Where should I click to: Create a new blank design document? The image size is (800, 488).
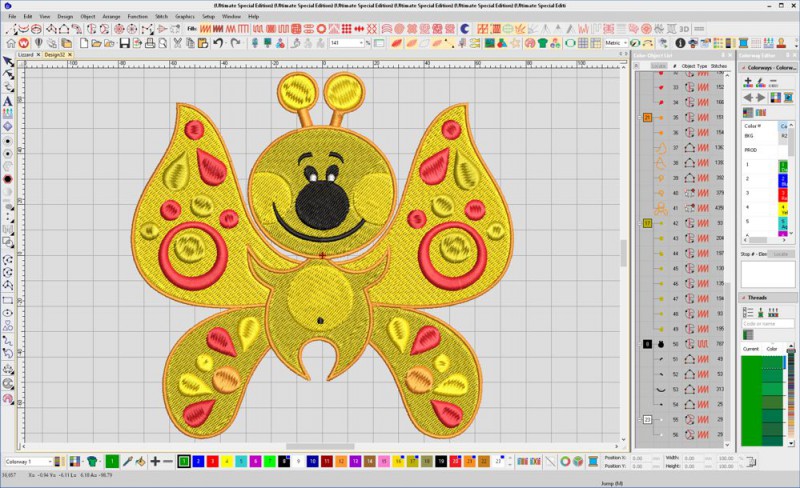coord(84,43)
